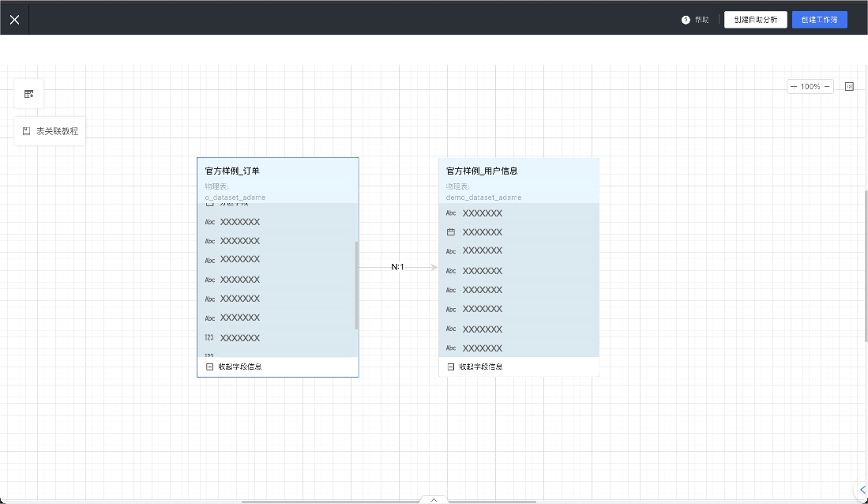The height and width of the screenshot is (504, 868).
Task: Select the 官方样例_用户信息 table header
Action: [482, 171]
